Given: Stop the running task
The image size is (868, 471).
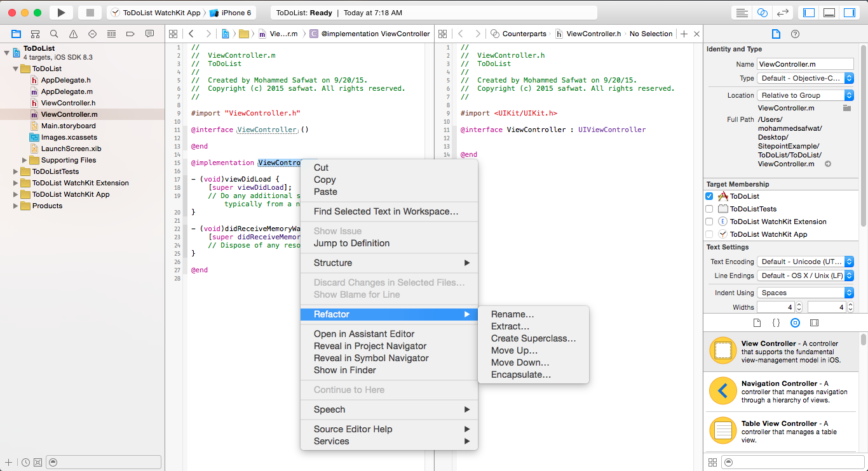Looking at the screenshot, I should (90, 13).
